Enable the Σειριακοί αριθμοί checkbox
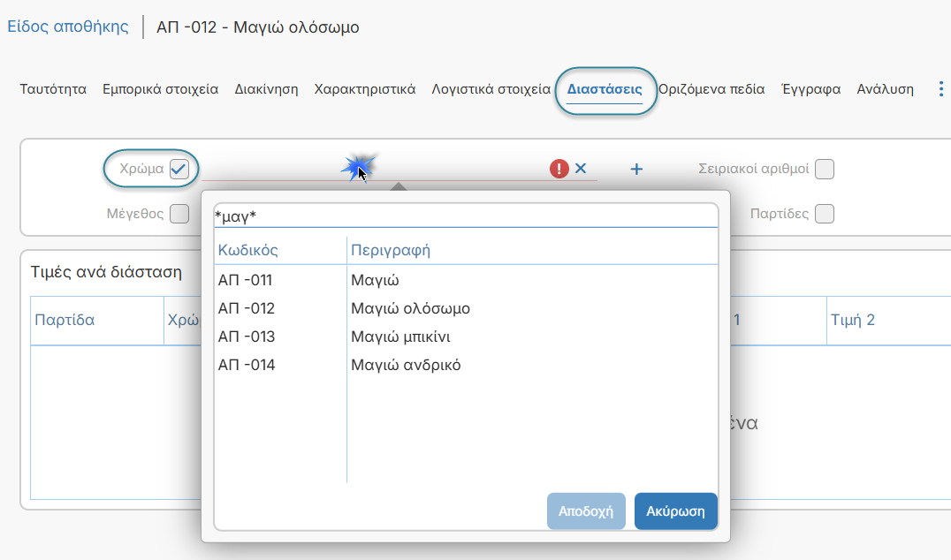 825,169
